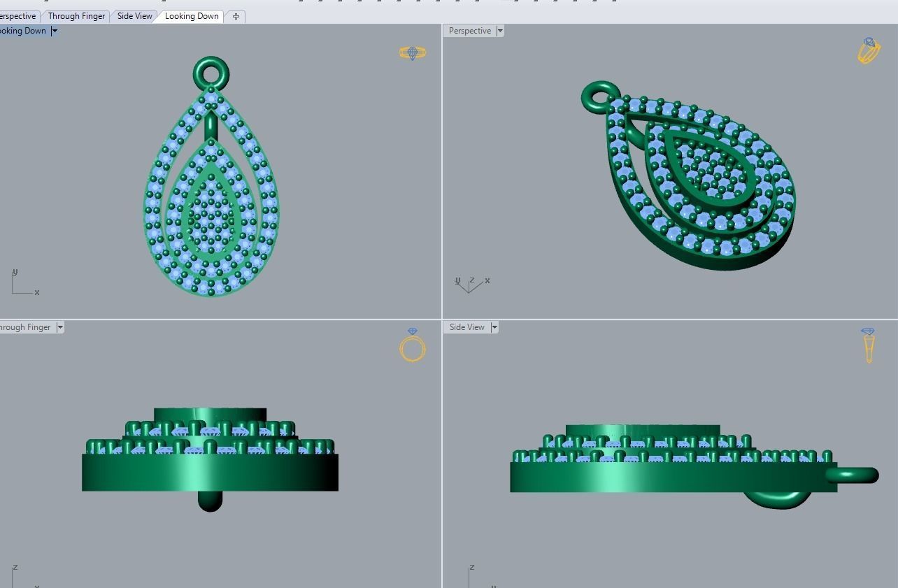Open the Perspective viewport dropdown arrow
The width and height of the screenshot is (898, 588).
[x=499, y=31]
